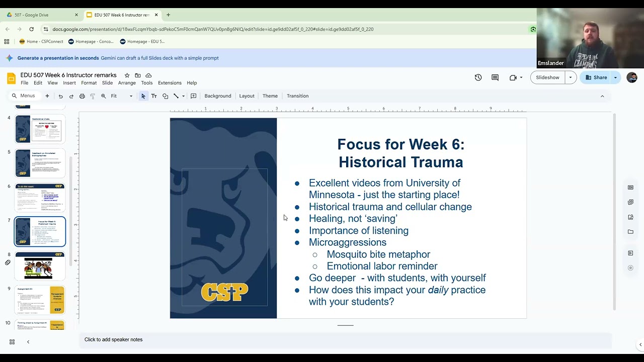Viewport: 644px width, 362px height.
Task: Click the Menus search box
Action: coord(24,96)
